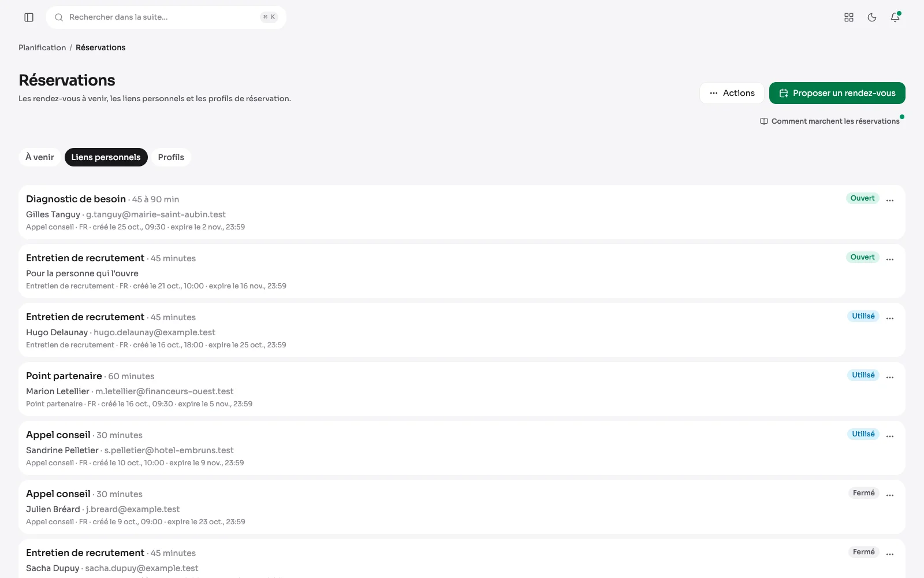Click the search book icon in help link
Viewport: 924px width, 578px height.
click(764, 121)
